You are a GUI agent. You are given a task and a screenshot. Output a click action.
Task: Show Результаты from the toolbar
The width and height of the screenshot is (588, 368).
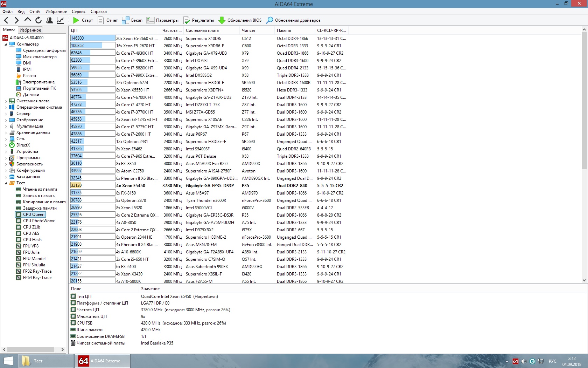coord(198,20)
